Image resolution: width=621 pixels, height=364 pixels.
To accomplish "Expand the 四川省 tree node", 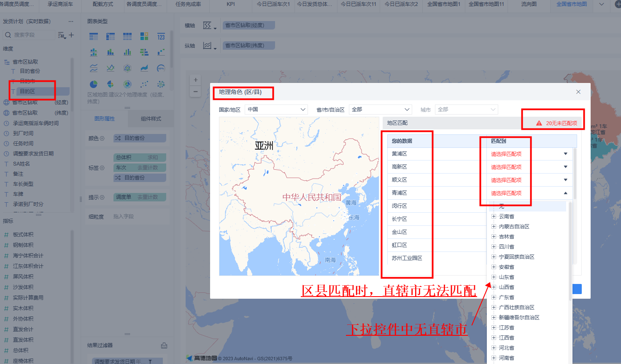I will pos(494,247).
